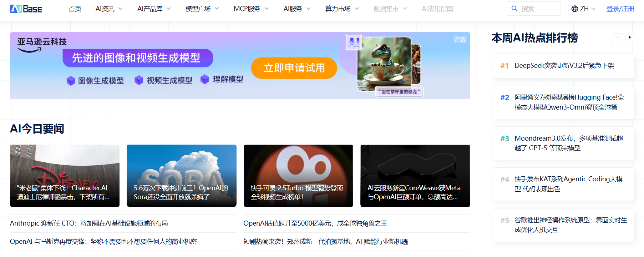Expand the MCP服务 dropdown menu
Viewport: 644px width, 257px height.
click(x=251, y=9)
